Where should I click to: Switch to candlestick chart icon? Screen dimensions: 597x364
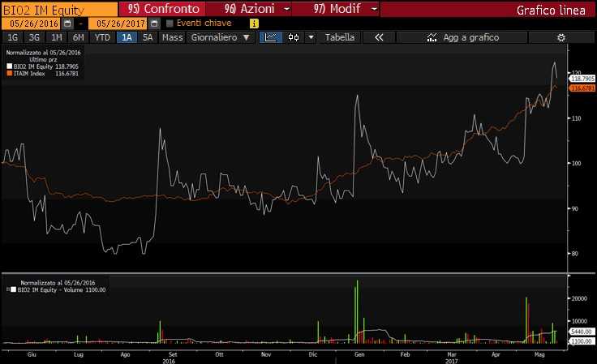tap(293, 37)
